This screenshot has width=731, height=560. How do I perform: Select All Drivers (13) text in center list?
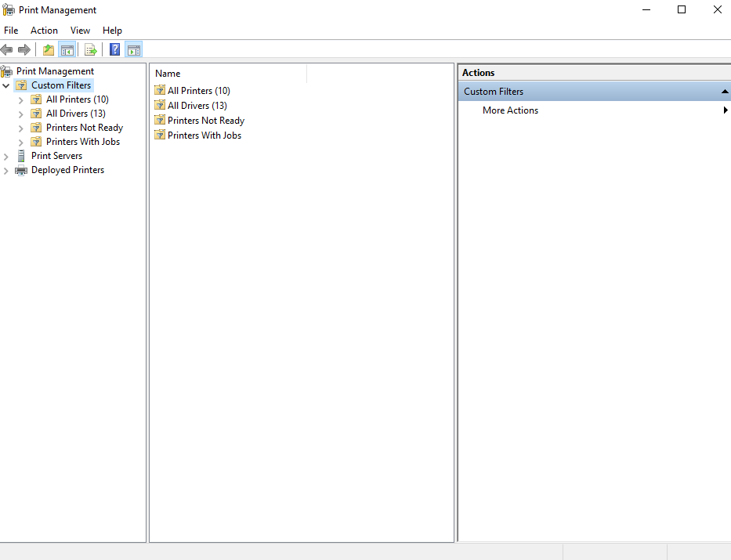tap(197, 105)
